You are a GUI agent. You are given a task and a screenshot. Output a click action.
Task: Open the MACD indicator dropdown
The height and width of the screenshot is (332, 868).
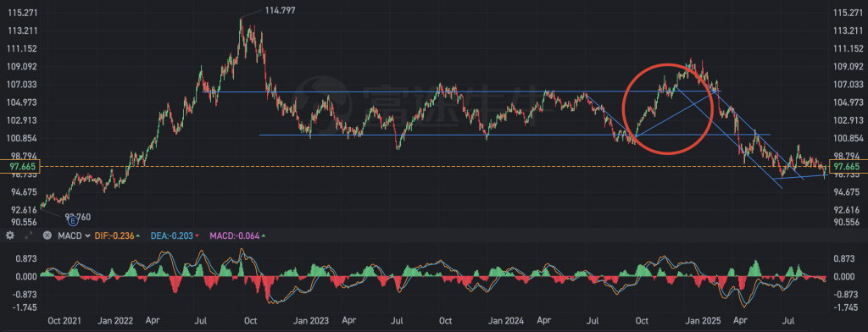(x=75, y=235)
